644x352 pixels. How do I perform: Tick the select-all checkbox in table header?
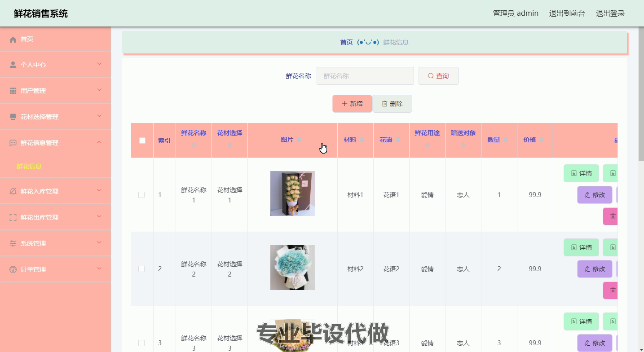[x=142, y=141]
